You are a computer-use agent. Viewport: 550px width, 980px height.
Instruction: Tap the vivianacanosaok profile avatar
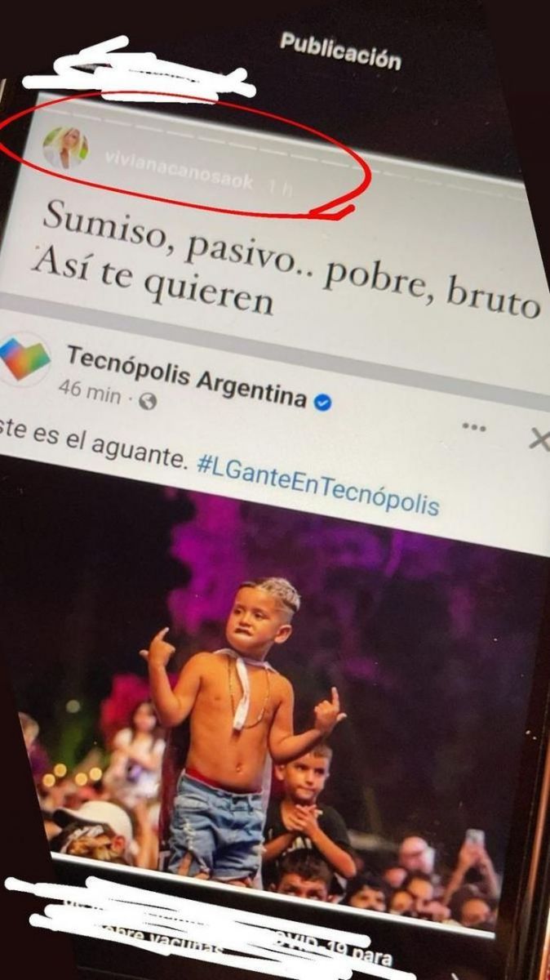pos(64,148)
